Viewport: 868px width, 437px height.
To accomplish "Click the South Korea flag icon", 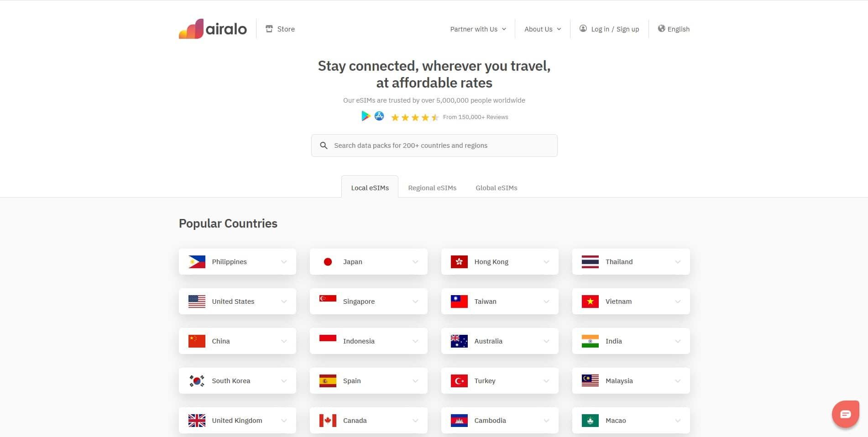I will 197,381.
